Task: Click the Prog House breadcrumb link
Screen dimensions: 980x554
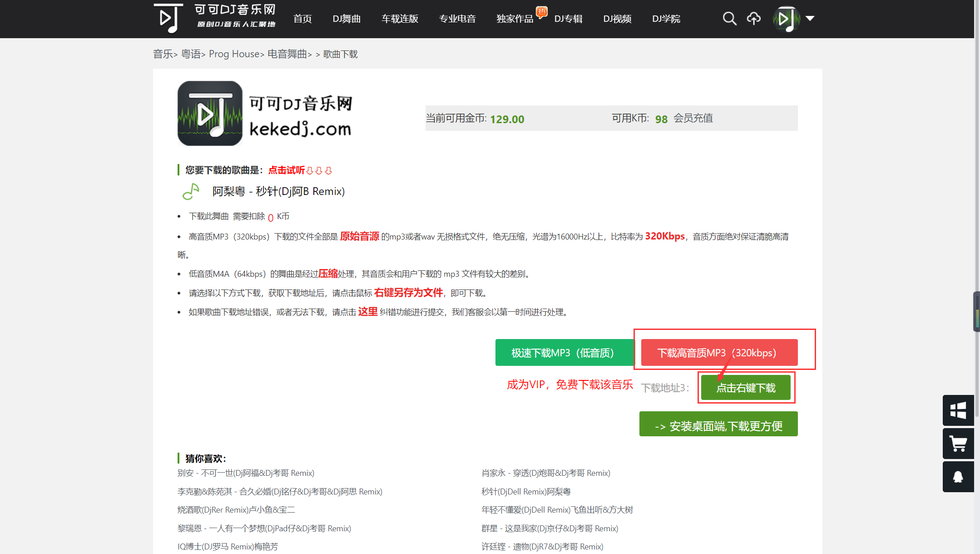Action: (x=234, y=54)
